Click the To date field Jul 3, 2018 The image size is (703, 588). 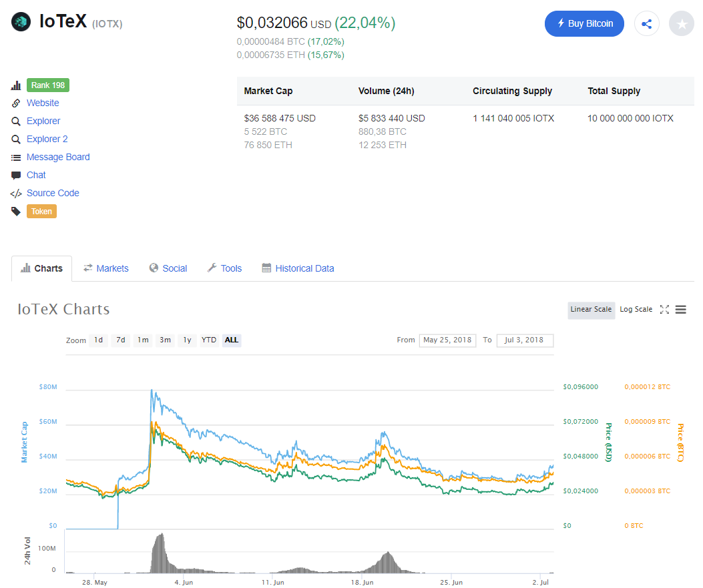click(525, 340)
